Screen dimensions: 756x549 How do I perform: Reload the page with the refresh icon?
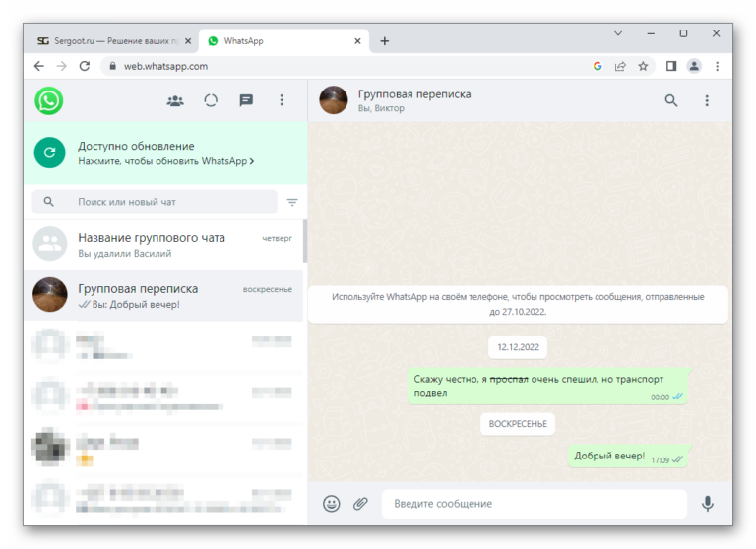85,66
